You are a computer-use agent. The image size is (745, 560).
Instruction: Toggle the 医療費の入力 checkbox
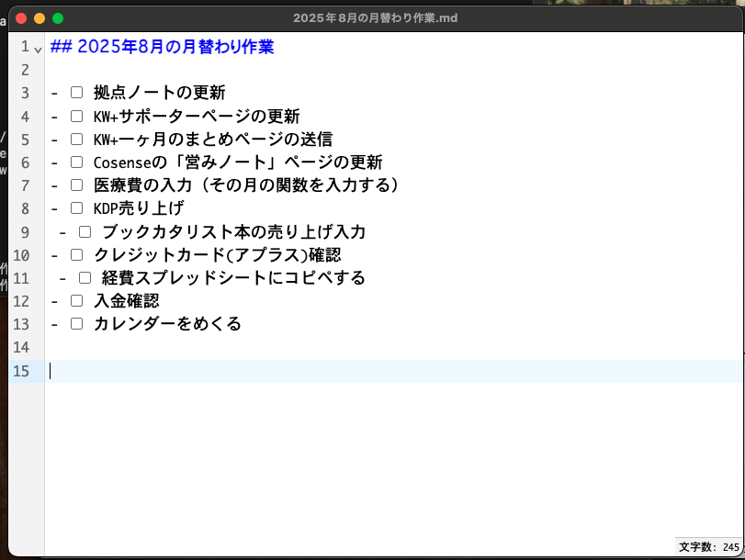(x=77, y=185)
